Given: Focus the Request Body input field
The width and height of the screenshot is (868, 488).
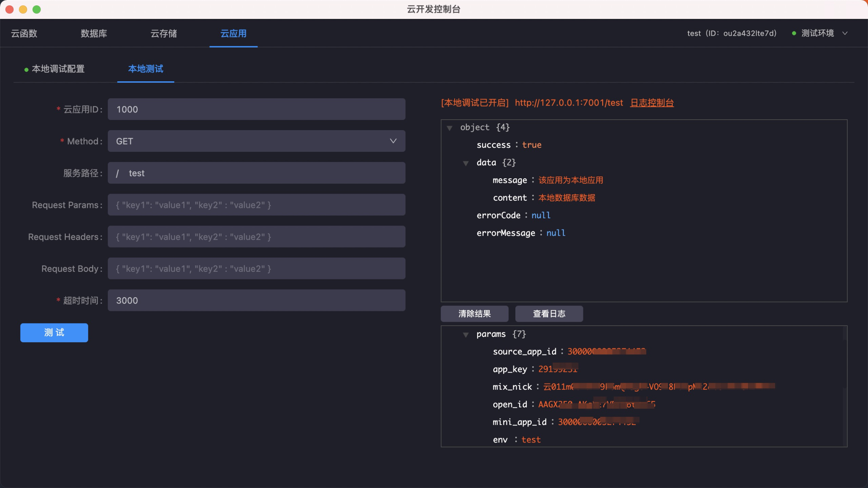Looking at the screenshot, I should pyautogui.click(x=256, y=268).
